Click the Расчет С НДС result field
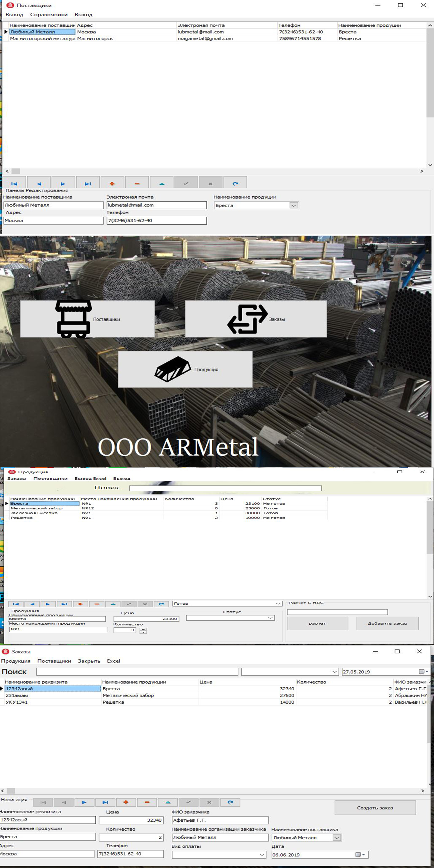Screen dimensions: 434x868 tap(337, 612)
